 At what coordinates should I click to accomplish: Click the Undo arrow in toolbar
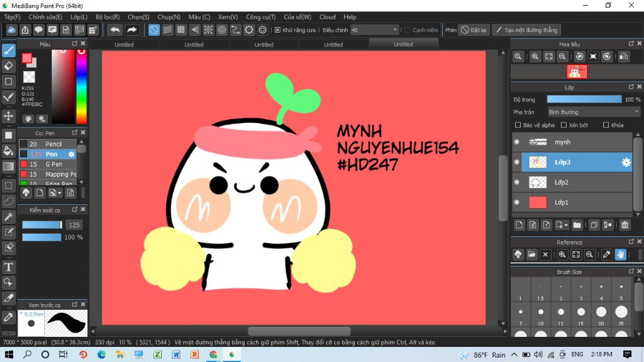pos(115,30)
